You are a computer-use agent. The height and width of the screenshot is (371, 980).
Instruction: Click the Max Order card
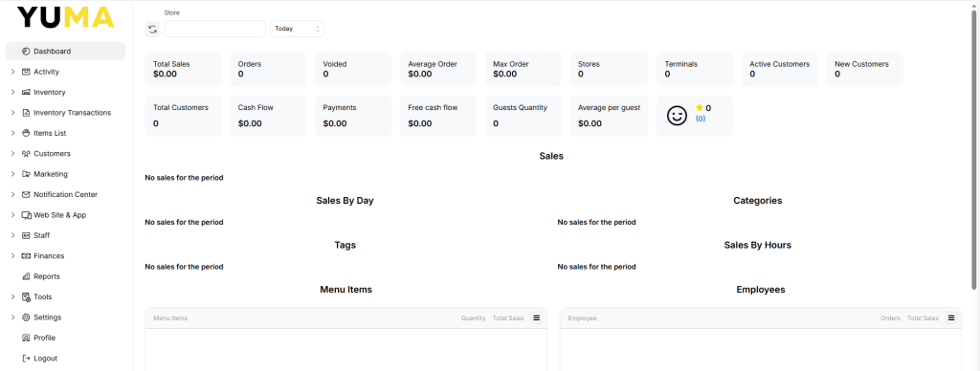(x=523, y=70)
